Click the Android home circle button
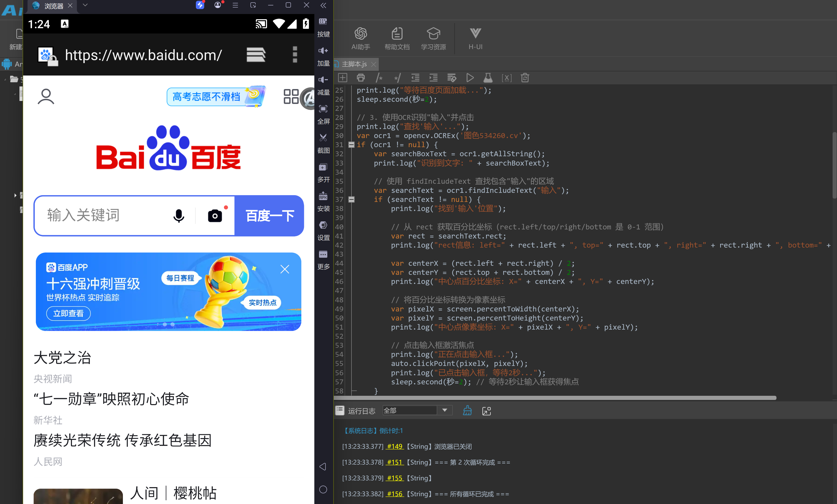Screen dimensions: 837x504 (323, 489)
